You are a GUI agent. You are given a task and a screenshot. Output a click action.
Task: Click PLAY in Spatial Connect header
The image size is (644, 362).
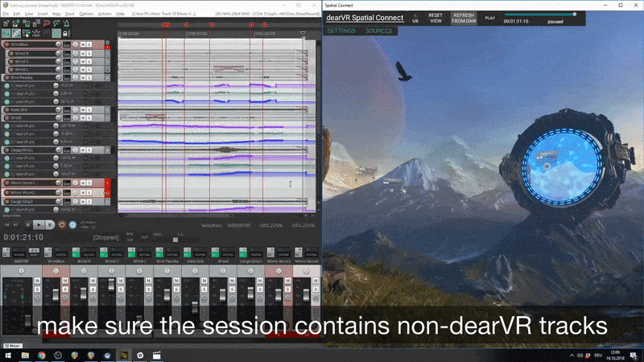[x=490, y=18]
